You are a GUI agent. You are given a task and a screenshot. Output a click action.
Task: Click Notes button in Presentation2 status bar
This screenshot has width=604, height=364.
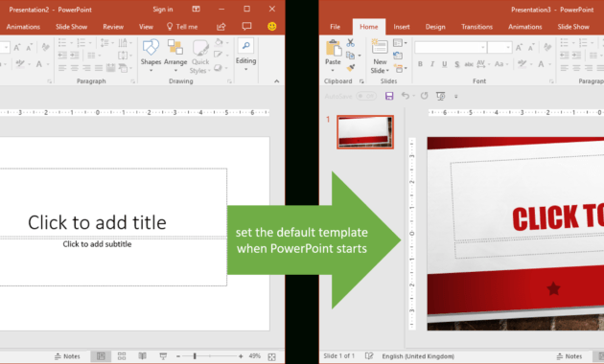tap(67, 356)
